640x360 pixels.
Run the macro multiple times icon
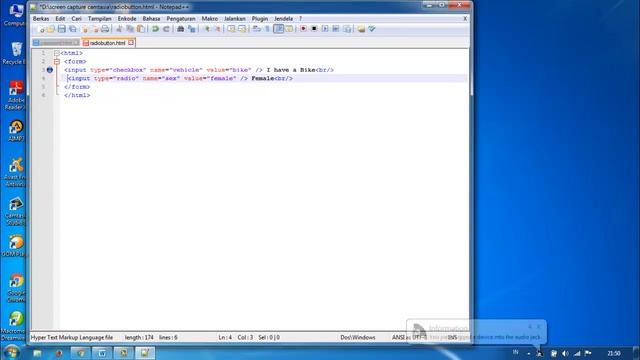[x=336, y=29]
